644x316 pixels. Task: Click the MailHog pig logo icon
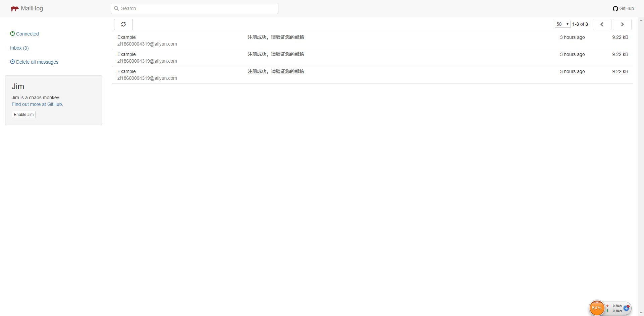14,9
